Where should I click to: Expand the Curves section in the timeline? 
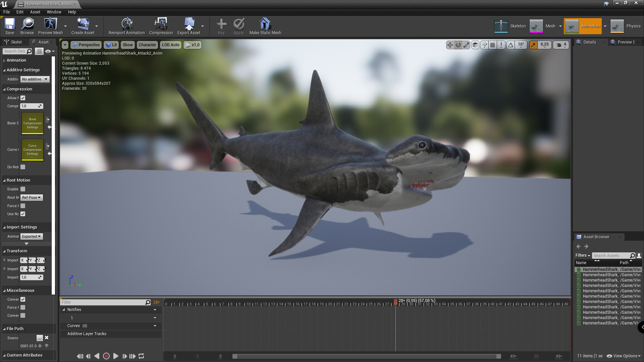pyautogui.click(x=155, y=326)
